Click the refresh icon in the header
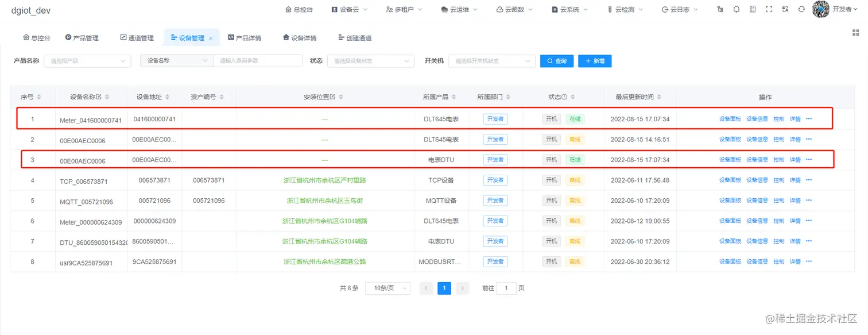 (x=801, y=9)
